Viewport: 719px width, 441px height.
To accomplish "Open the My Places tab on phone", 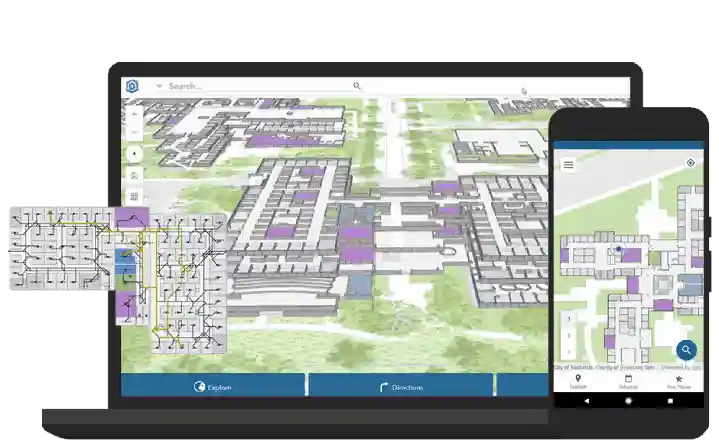I will coord(679,381).
